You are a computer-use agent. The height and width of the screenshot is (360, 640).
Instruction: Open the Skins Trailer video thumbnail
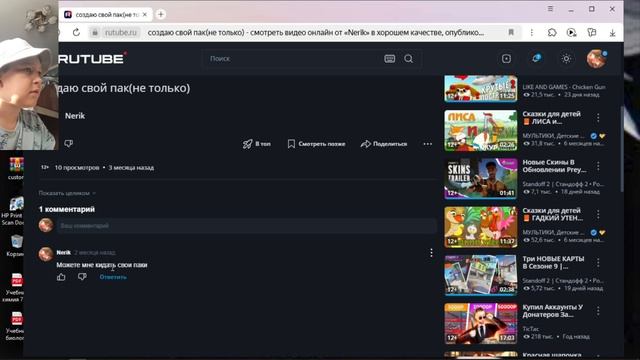click(x=481, y=178)
